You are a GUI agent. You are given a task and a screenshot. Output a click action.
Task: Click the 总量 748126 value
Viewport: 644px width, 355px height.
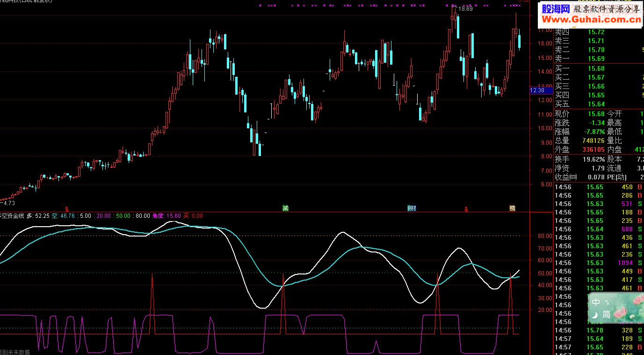click(x=593, y=141)
